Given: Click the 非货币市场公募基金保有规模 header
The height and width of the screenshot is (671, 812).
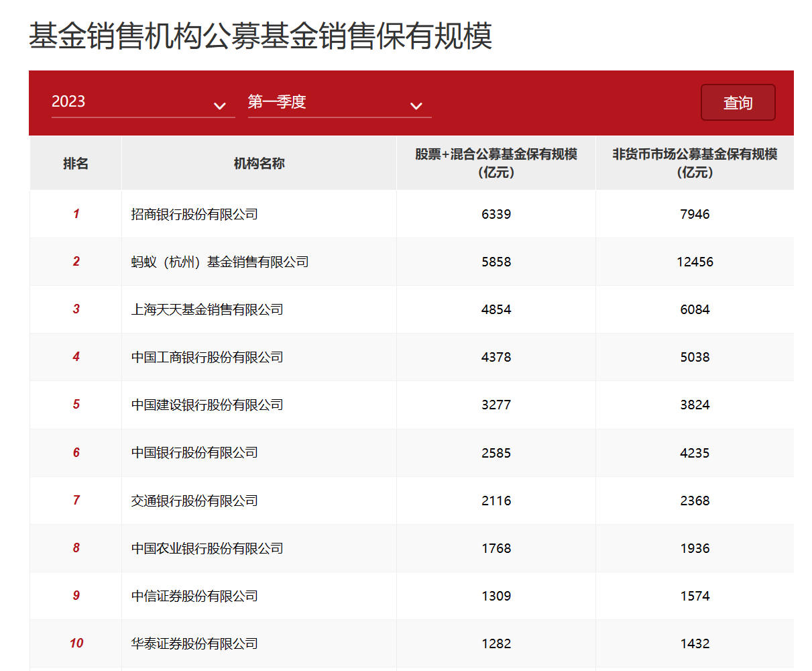Looking at the screenshot, I should [x=695, y=163].
